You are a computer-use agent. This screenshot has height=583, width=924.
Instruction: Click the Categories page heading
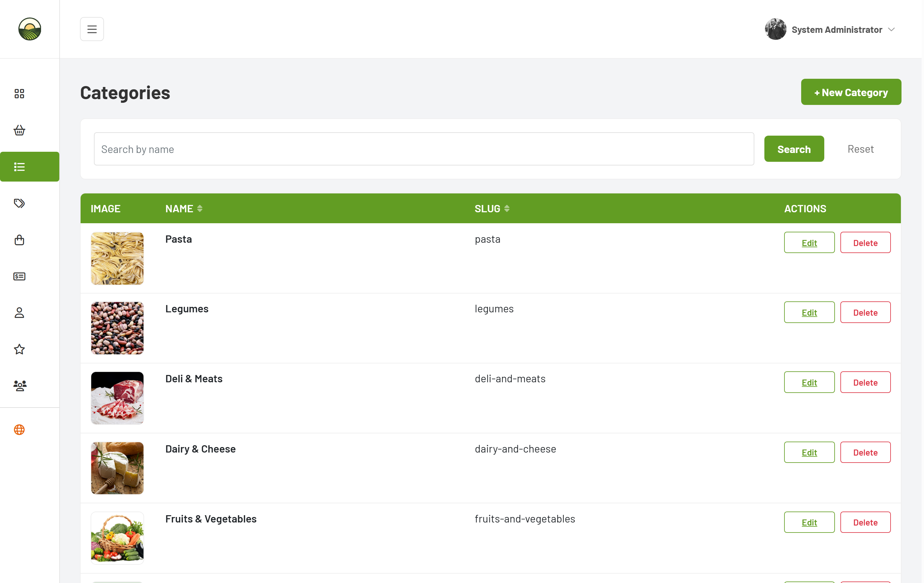point(125,92)
